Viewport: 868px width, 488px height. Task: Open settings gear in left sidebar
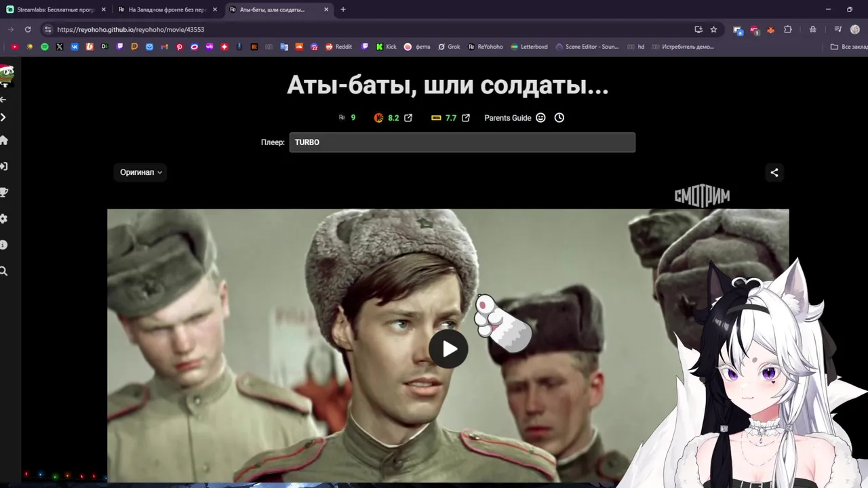pyautogui.click(x=3, y=219)
